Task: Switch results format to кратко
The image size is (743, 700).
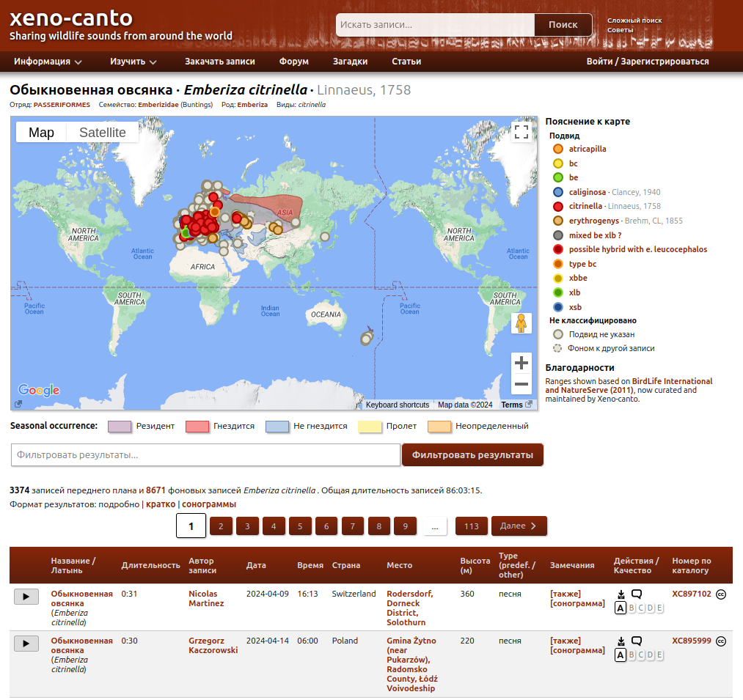Action: click(161, 504)
